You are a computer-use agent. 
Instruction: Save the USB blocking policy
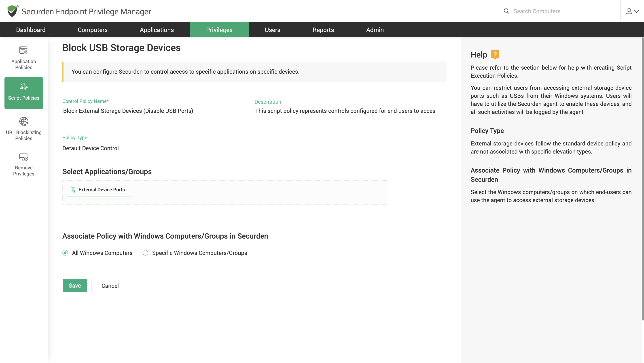tap(75, 285)
